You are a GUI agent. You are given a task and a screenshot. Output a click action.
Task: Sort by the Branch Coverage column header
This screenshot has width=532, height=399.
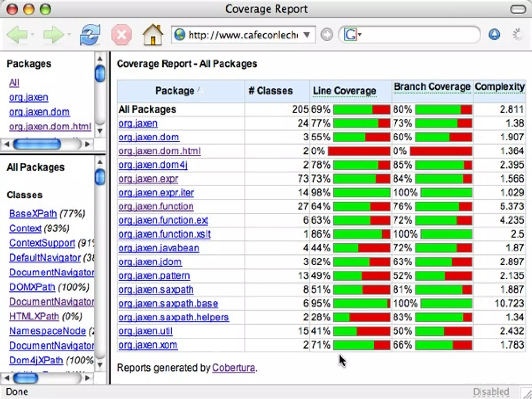tap(432, 87)
